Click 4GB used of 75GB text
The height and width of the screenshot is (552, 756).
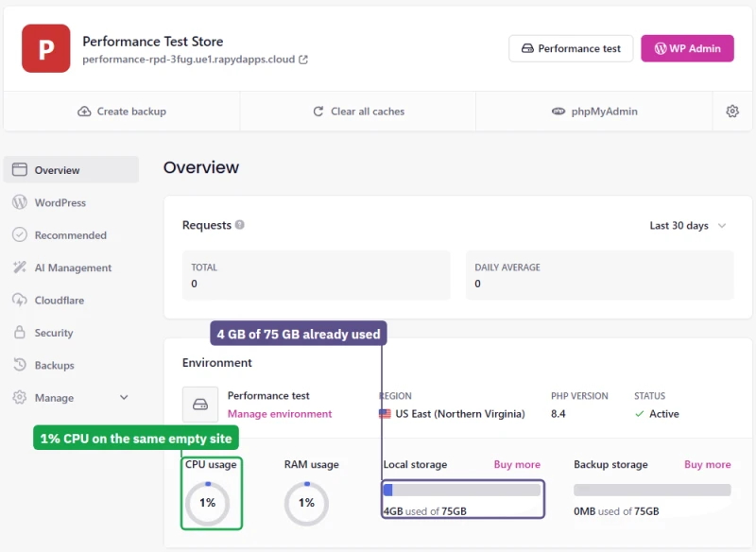tap(425, 511)
